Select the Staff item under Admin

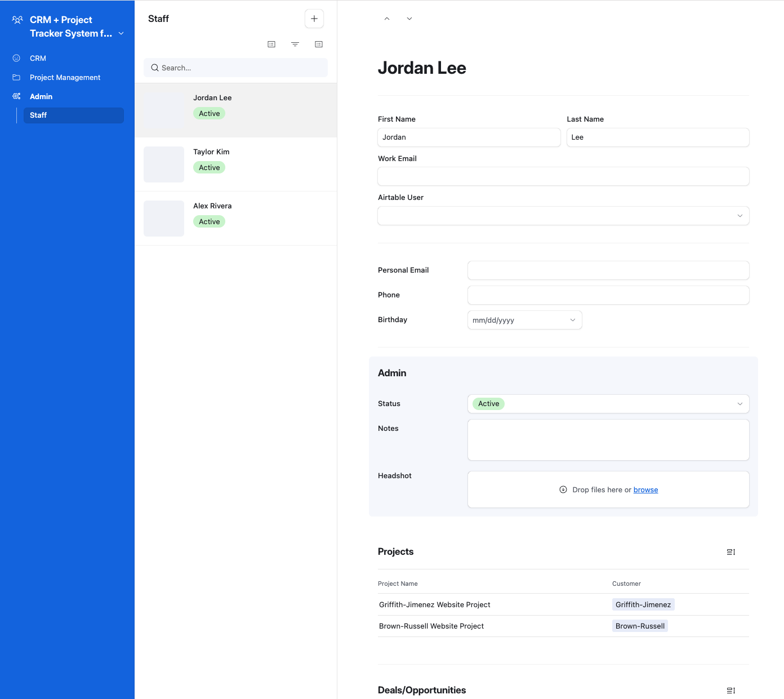(38, 115)
